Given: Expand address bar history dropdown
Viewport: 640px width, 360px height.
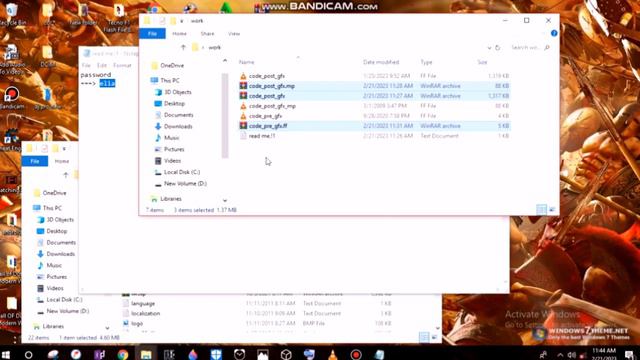Looking at the screenshot, I should coord(489,48).
